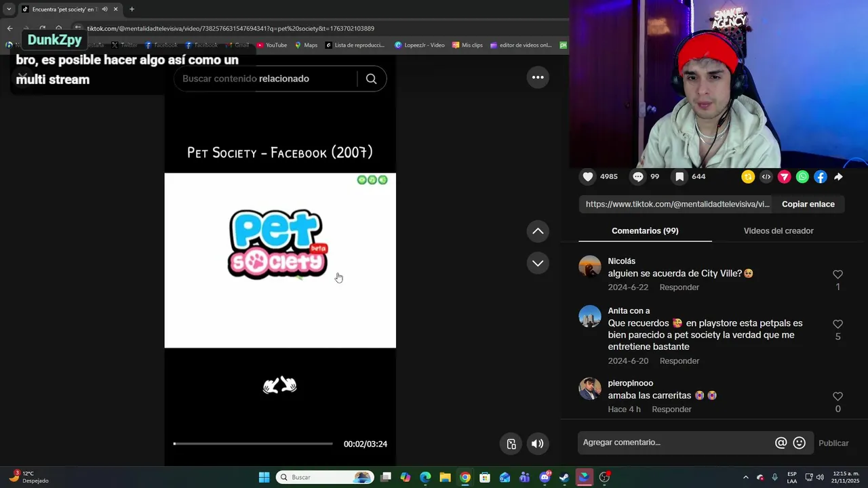Mute the video with the speaker icon

click(x=537, y=444)
